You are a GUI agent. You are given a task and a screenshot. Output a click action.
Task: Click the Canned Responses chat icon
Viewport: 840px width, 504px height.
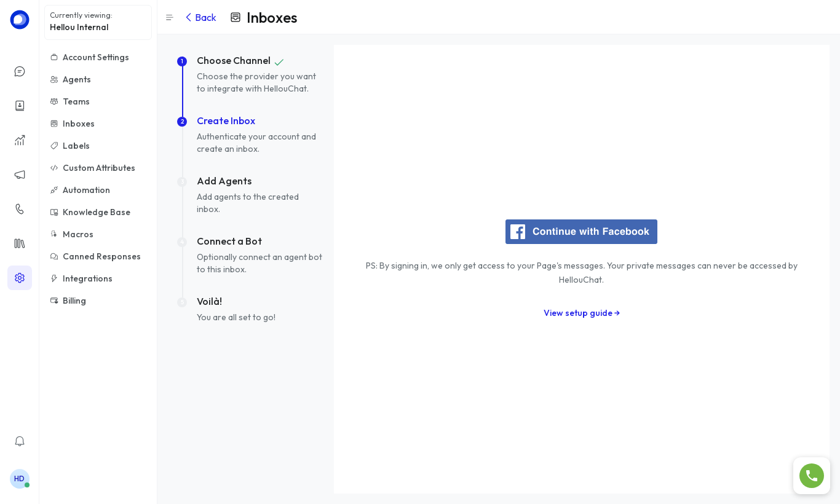pos(54,257)
